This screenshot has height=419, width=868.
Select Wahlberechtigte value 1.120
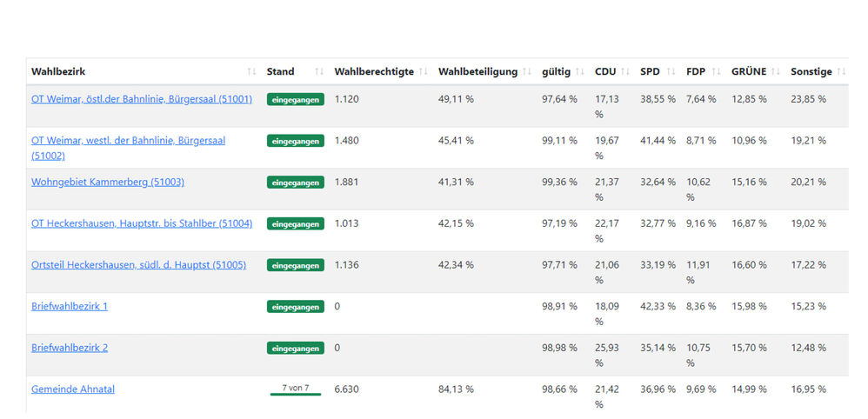pyautogui.click(x=346, y=99)
